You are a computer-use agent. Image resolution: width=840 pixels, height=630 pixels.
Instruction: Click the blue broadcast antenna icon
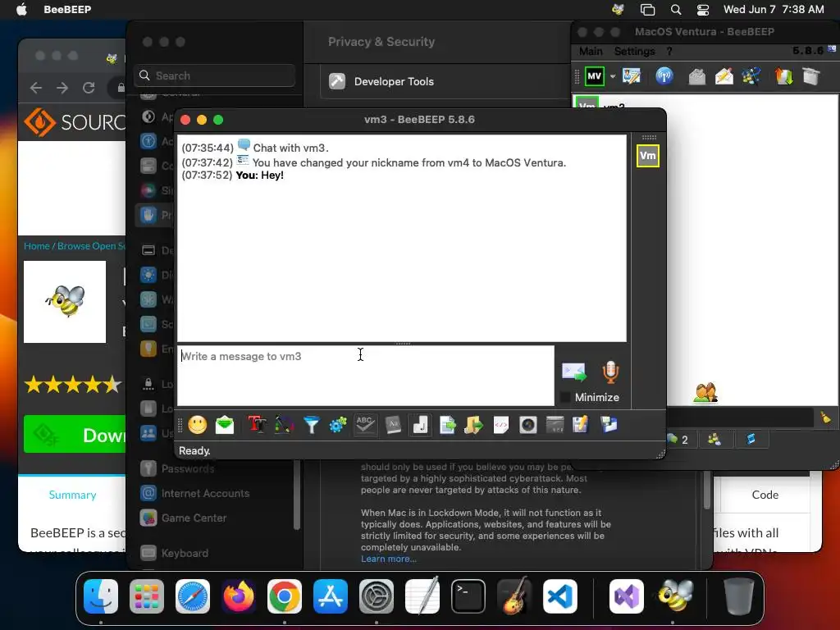664,76
